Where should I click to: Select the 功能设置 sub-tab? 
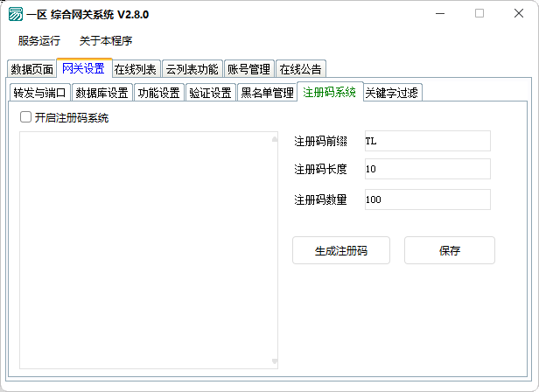tap(158, 93)
